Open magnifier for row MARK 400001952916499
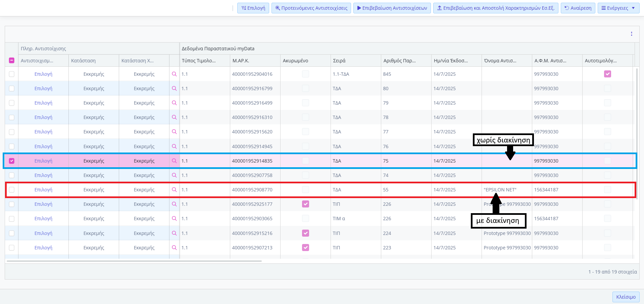Image resolution: width=644 pixels, height=304 pixels. pos(174,103)
